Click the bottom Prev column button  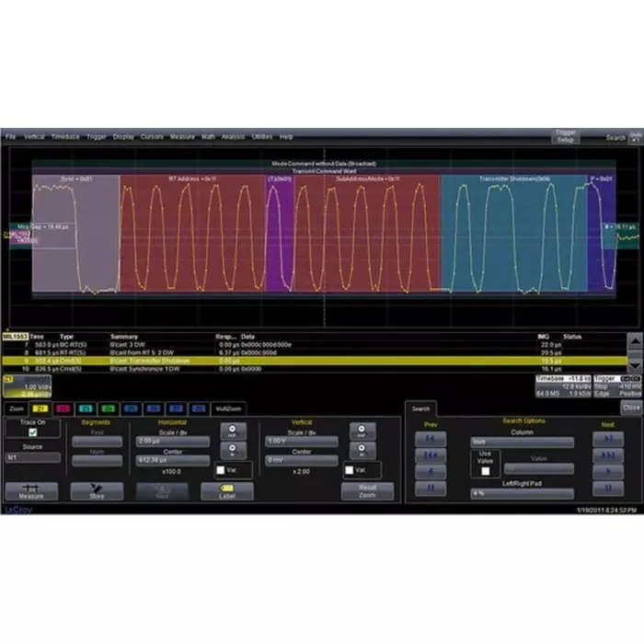click(x=430, y=488)
